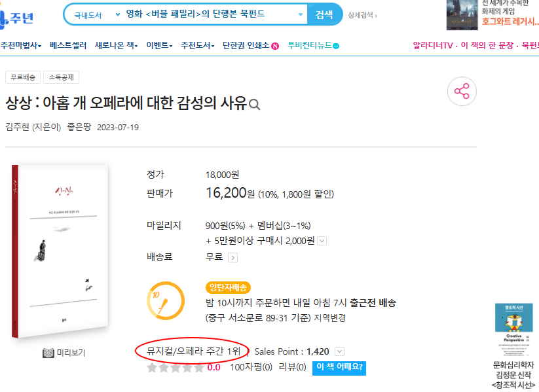Click the star rating icons
The image size is (539, 392).
coord(176,368)
